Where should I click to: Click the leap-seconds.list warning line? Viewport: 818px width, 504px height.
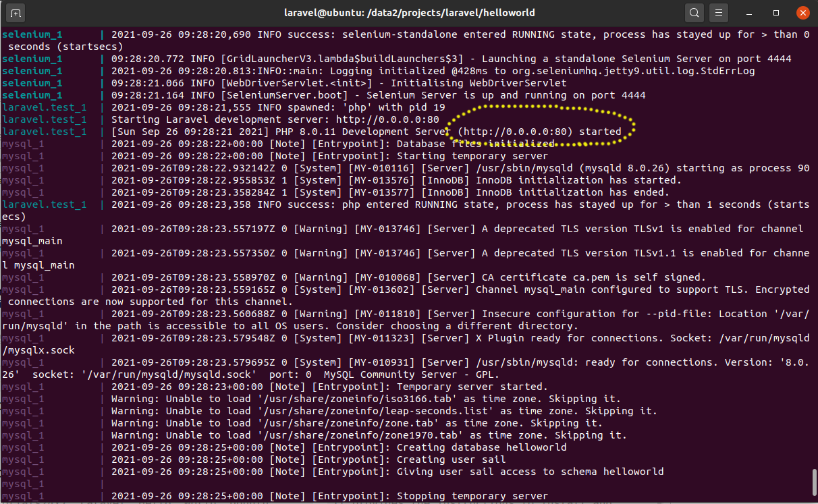tap(384, 411)
